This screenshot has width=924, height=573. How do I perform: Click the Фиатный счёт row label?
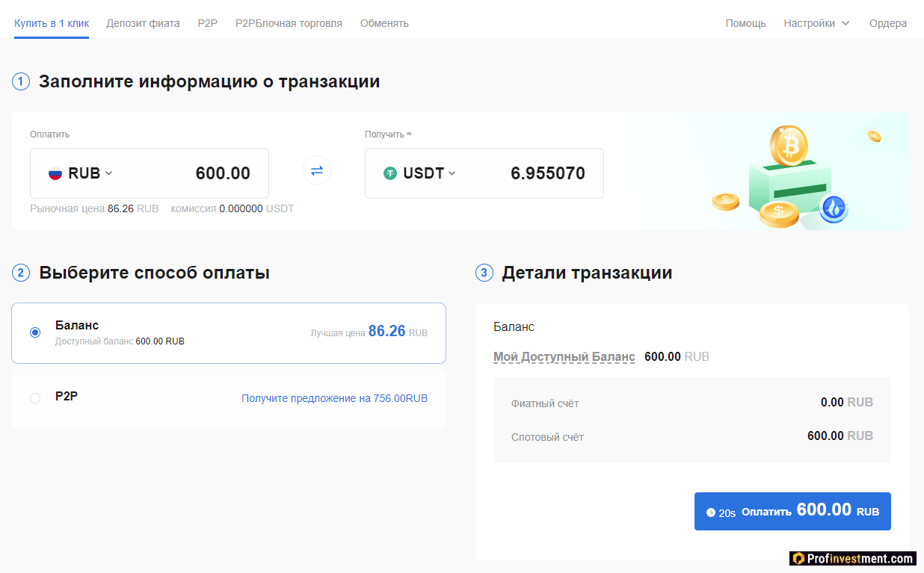coord(545,403)
